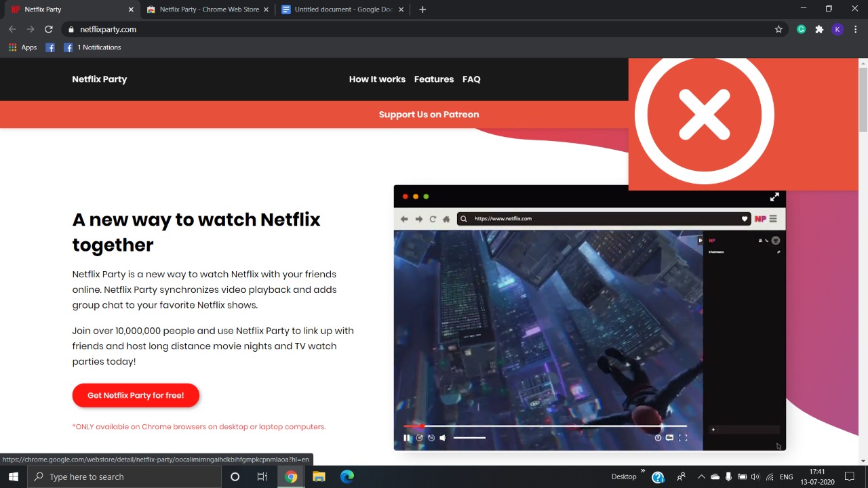Click the page vertical scrollbar thumb

pyautogui.click(x=863, y=100)
